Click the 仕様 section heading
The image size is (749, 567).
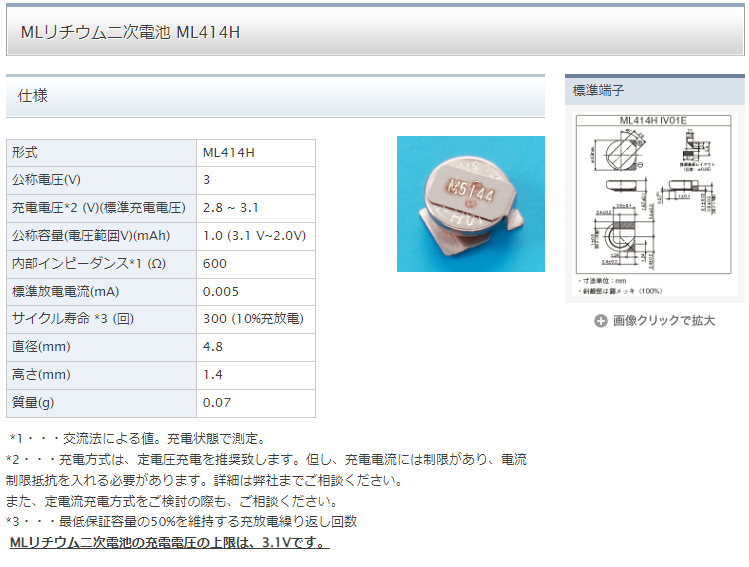(33, 96)
